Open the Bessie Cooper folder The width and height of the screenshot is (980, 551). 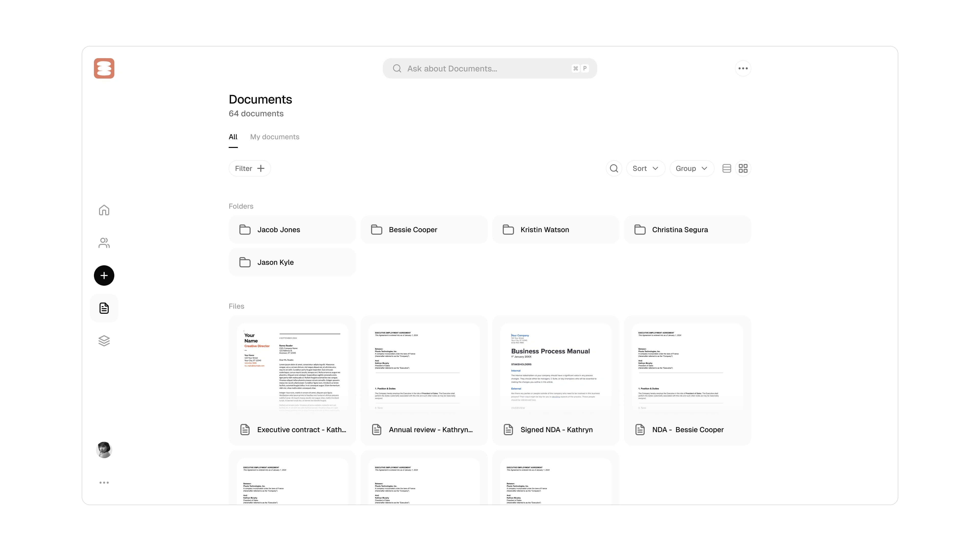[423, 230]
